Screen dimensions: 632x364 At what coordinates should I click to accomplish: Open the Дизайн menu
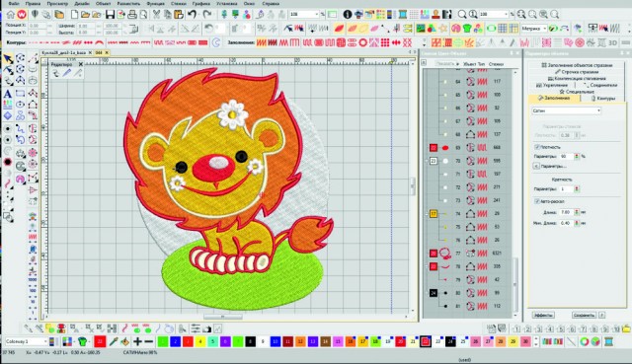coord(82,3)
